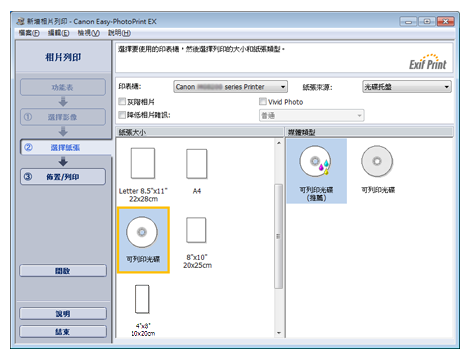This screenshot has width=475, height=360.
Task: Click the Exif Print logo
Action: [428, 62]
